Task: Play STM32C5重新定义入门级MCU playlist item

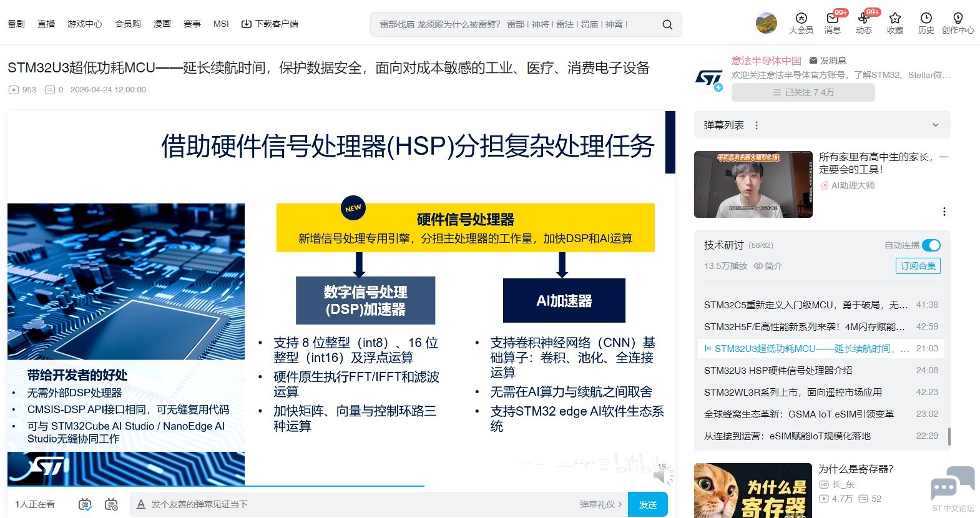Action: point(821,305)
